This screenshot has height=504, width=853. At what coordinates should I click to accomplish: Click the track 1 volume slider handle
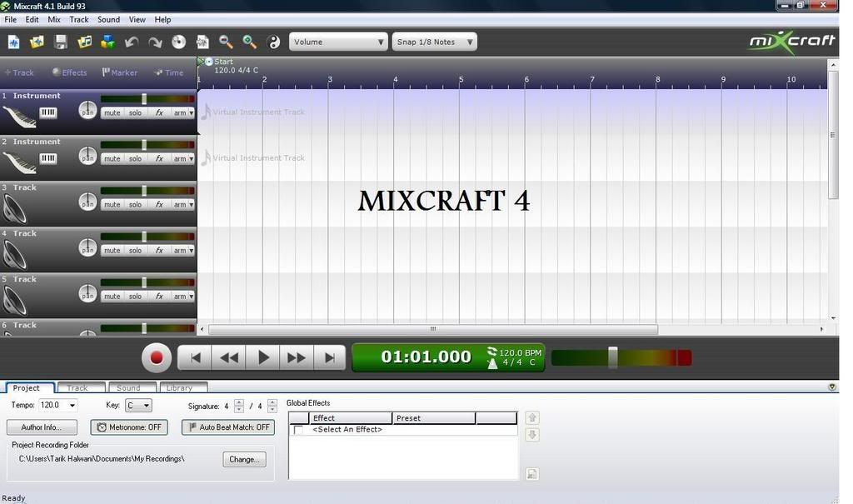[x=144, y=98]
